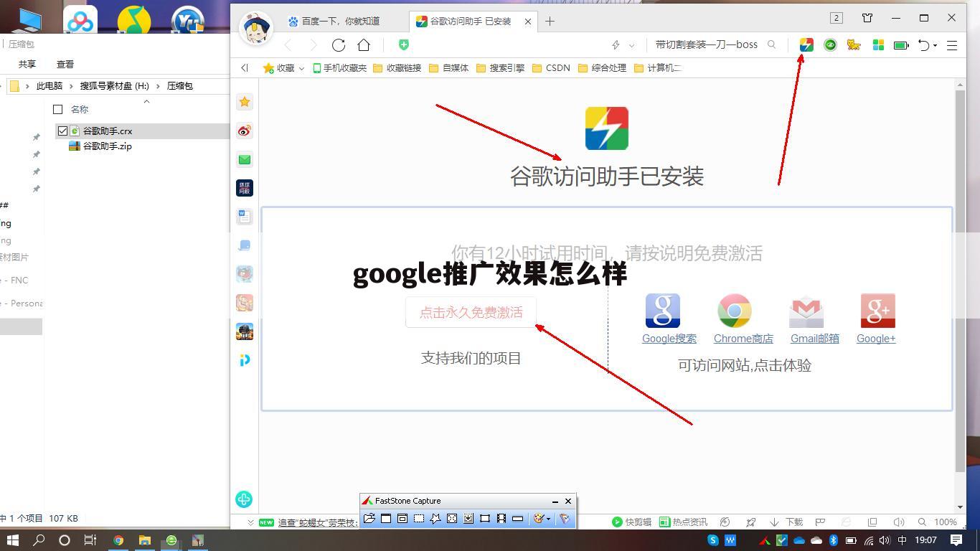Uncheck the 谷歌助手.crx file checkbox
Viewport: 980px width, 551px height.
[x=62, y=131]
